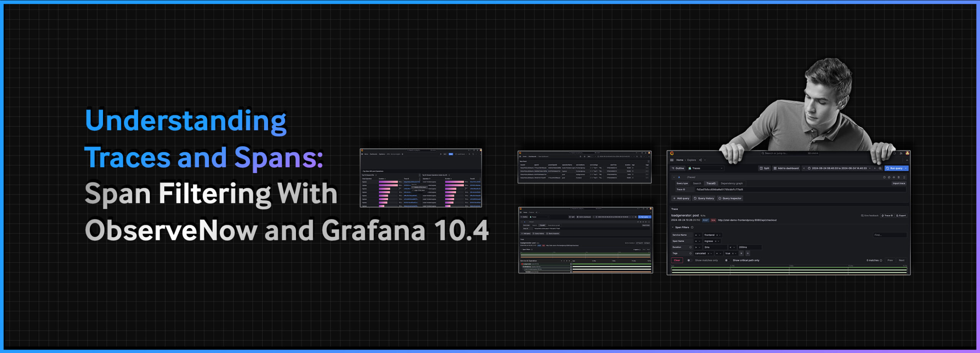Click Outline button in large Explore window

pos(678,168)
